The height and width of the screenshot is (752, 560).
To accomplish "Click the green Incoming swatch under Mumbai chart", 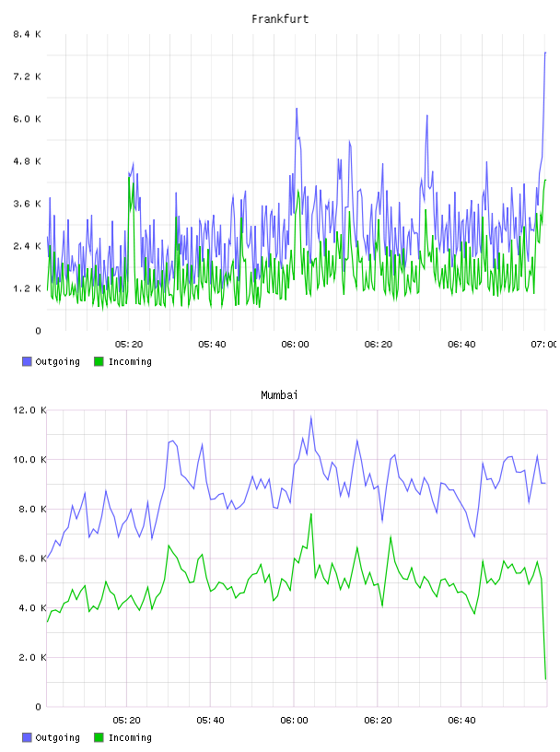I will [99, 737].
